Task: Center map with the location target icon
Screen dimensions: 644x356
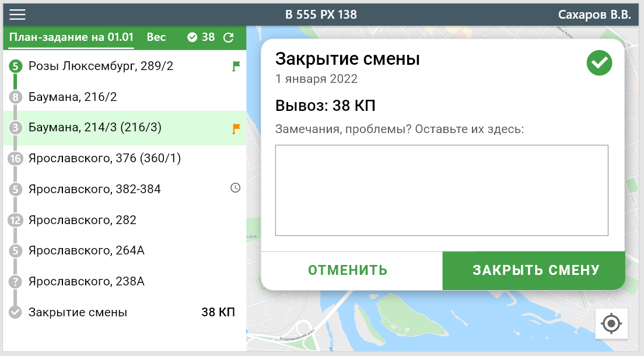Action: (611, 323)
